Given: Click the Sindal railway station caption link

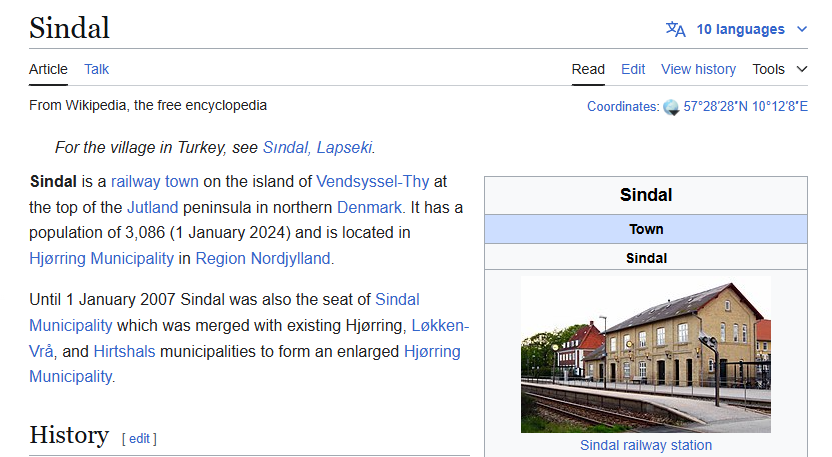Looking at the screenshot, I should coord(645,445).
